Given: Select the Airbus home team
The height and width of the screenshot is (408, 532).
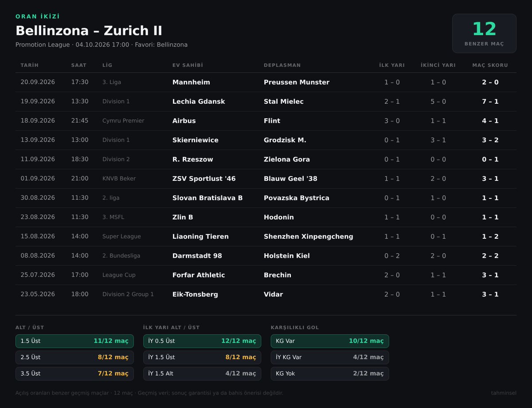Looking at the screenshot, I should point(184,121).
